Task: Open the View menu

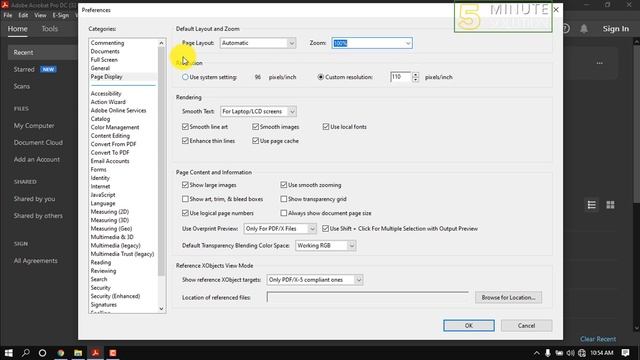Action: click(x=40, y=15)
